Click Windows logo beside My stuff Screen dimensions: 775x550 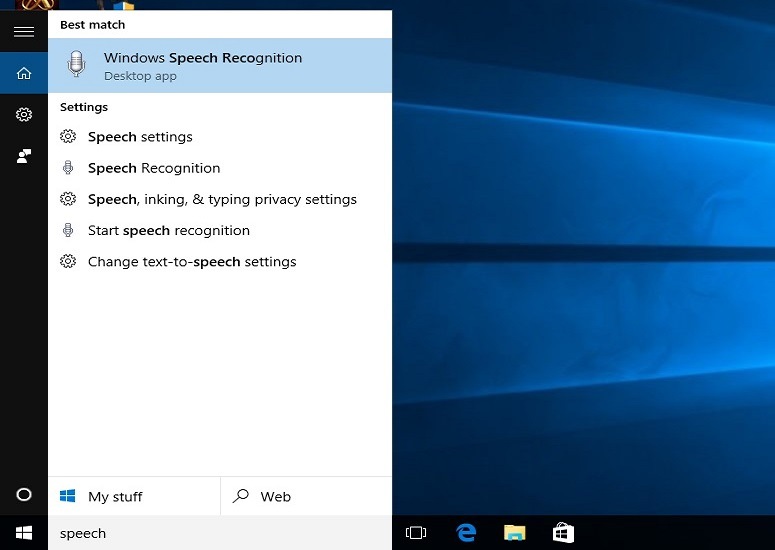pyautogui.click(x=68, y=496)
